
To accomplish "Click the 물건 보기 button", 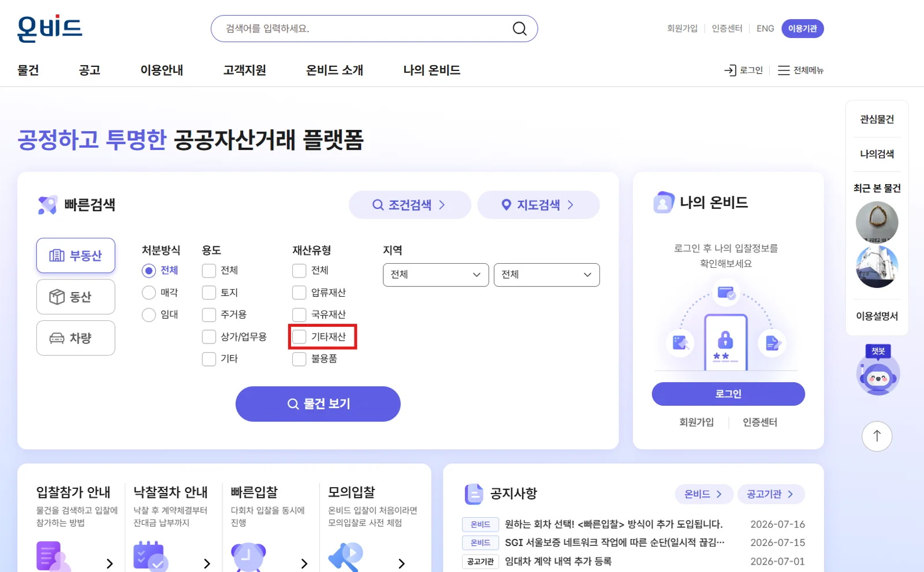I will [318, 404].
